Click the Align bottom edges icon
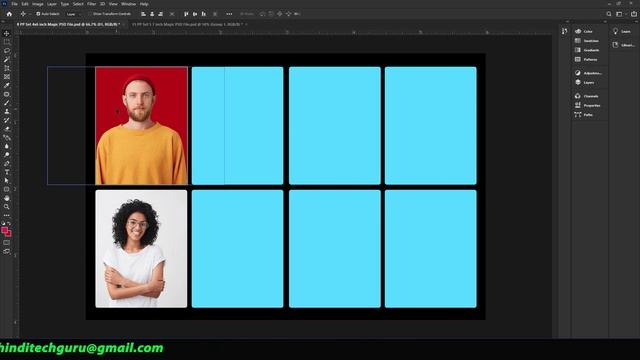The height and width of the screenshot is (360, 640). pos(204,14)
